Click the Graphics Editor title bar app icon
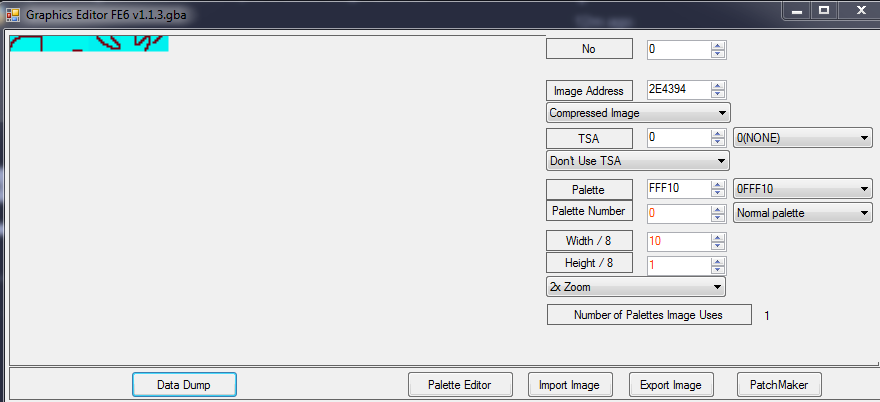This screenshot has width=880, height=402. (x=12, y=14)
